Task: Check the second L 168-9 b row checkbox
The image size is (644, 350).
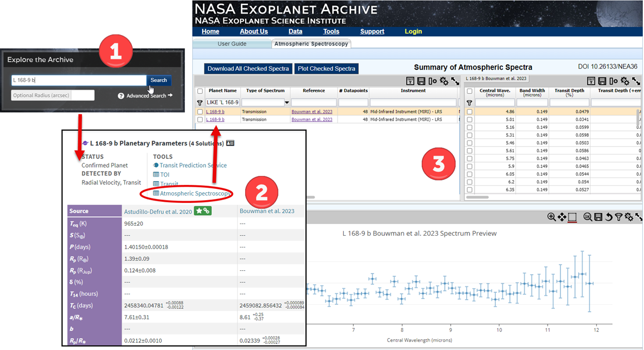Action: (200, 119)
